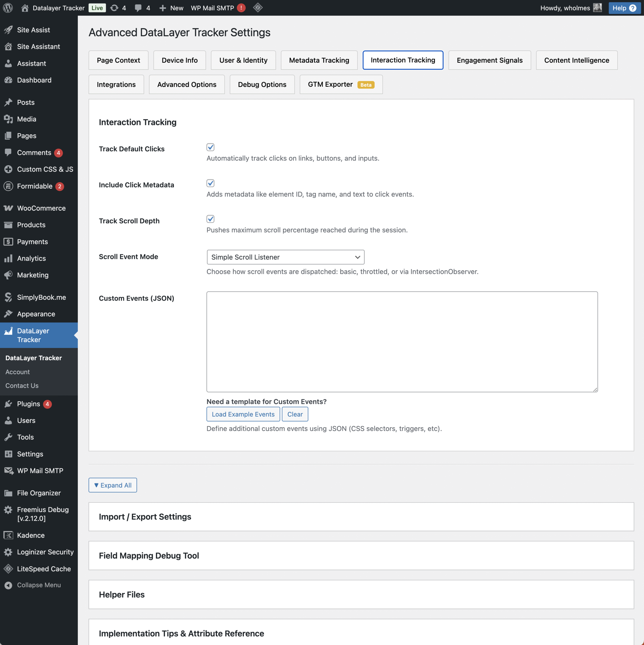
Task: Click the Tools wrench icon
Action: 8,437
